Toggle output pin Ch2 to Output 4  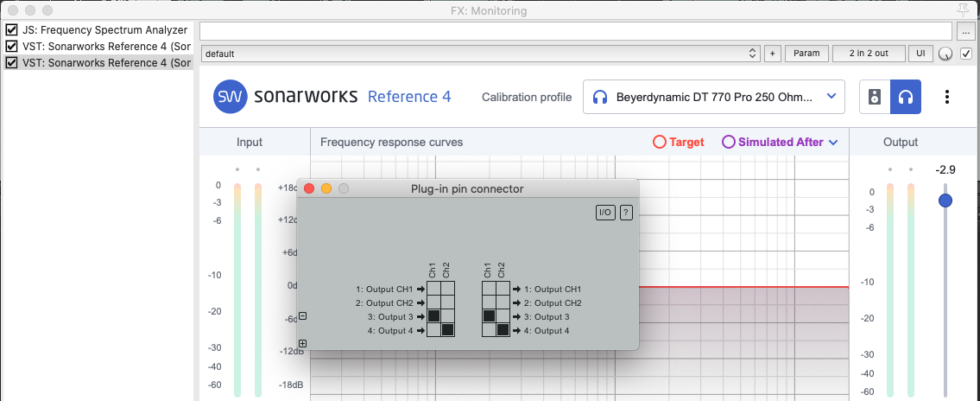(x=503, y=329)
